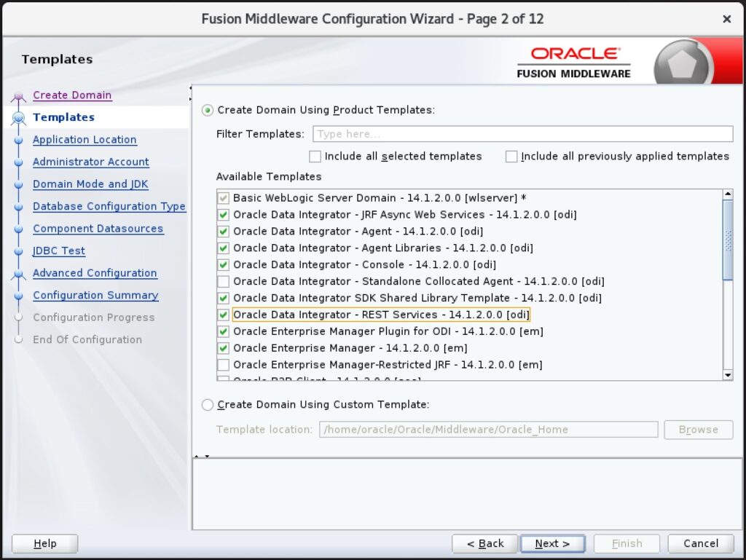Click the Templates step node icon
This screenshot has width=746, height=560.
click(x=18, y=117)
